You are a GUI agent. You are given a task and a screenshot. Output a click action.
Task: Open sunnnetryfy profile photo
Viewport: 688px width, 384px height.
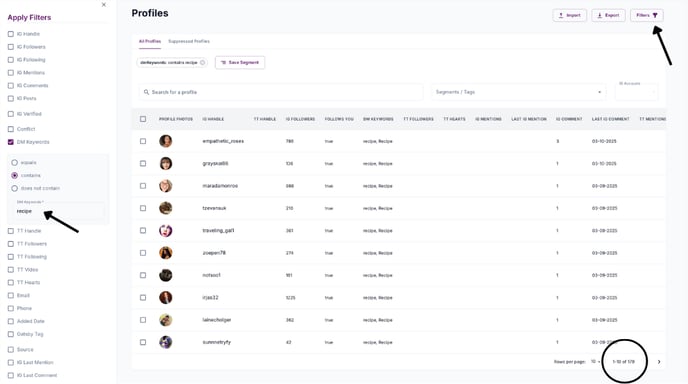click(165, 342)
